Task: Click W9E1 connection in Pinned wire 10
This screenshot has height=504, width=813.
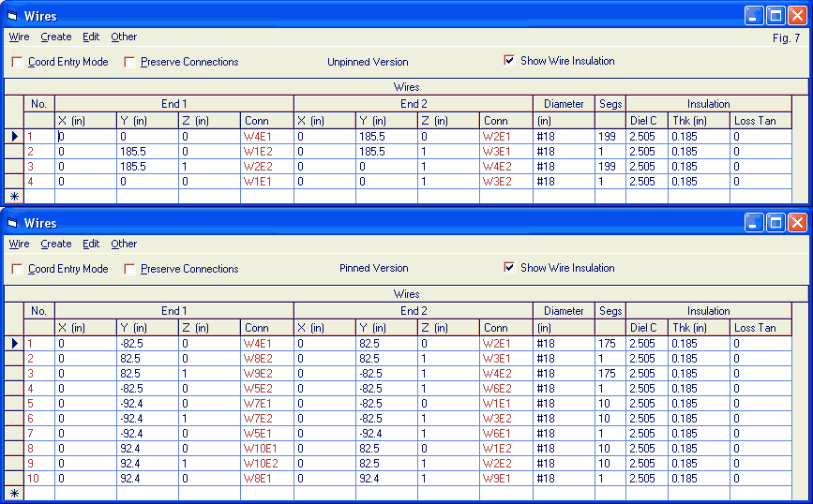Action: [x=506, y=478]
